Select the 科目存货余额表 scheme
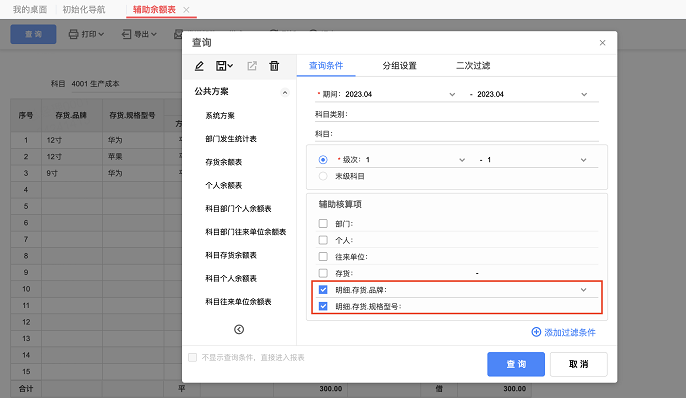Screen dimensions: 686x398 tap(231, 255)
